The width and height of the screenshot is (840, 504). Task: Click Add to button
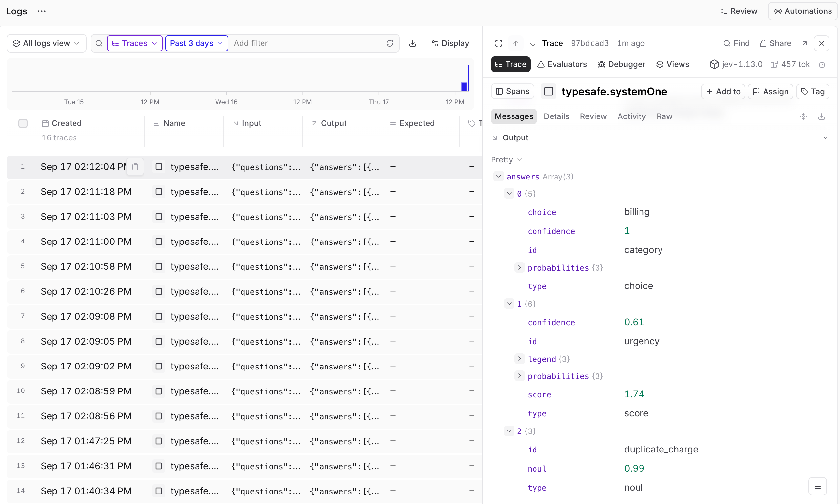723,91
